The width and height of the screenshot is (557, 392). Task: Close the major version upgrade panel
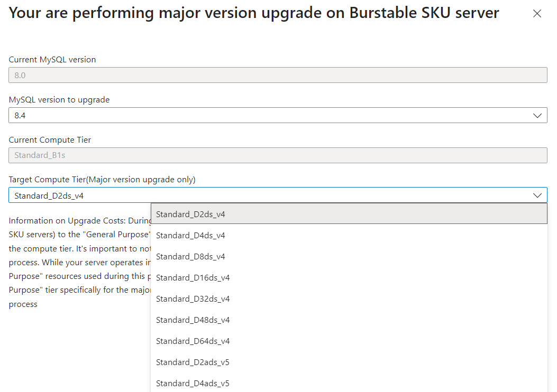point(537,14)
